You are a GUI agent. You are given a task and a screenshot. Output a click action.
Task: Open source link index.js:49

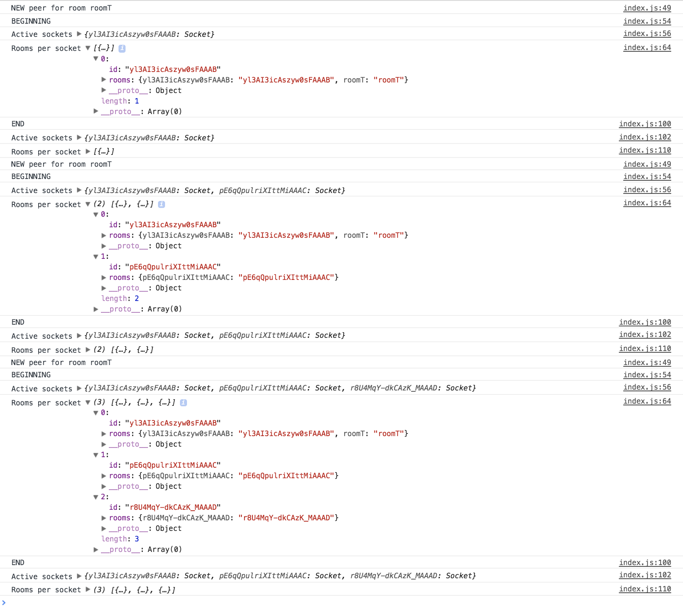pos(647,8)
